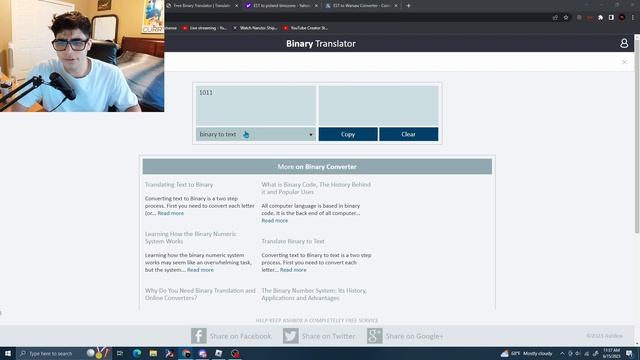Click Read more under What is Binary Code
Image resolution: width=640 pixels, height=360 pixels.
[274, 220]
